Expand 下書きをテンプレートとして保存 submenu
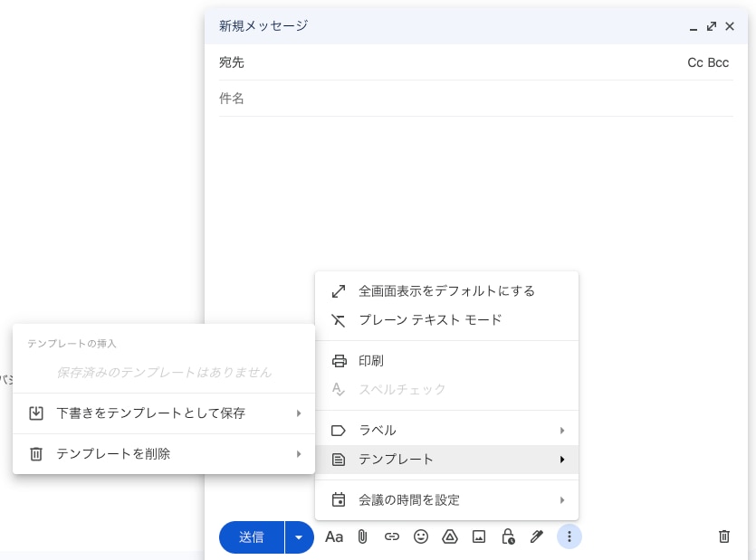This screenshot has width=756, height=560. click(149, 413)
